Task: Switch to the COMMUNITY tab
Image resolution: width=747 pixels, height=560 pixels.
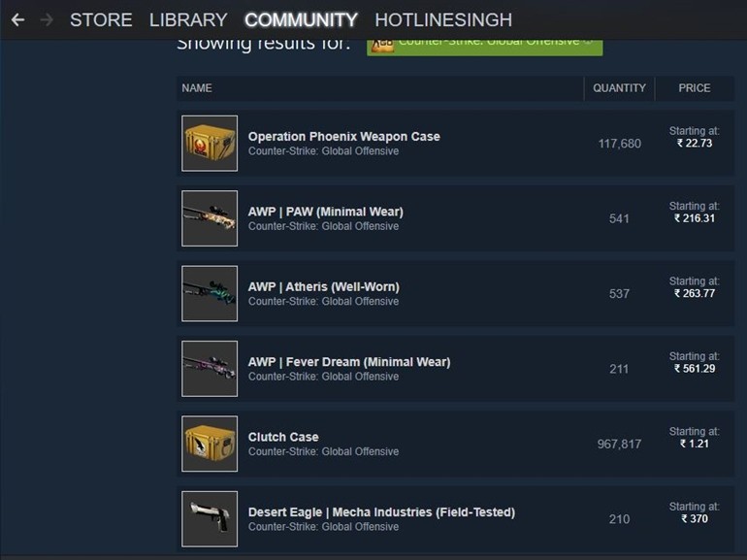Action: pos(301,20)
